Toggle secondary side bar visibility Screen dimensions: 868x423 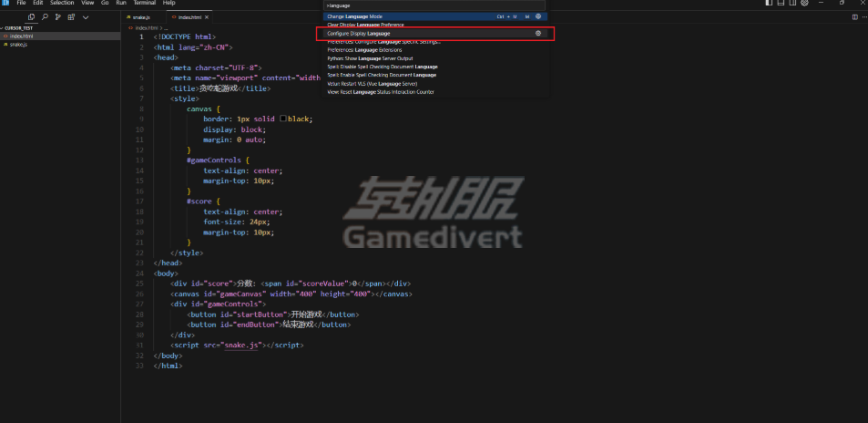[791, 4]
